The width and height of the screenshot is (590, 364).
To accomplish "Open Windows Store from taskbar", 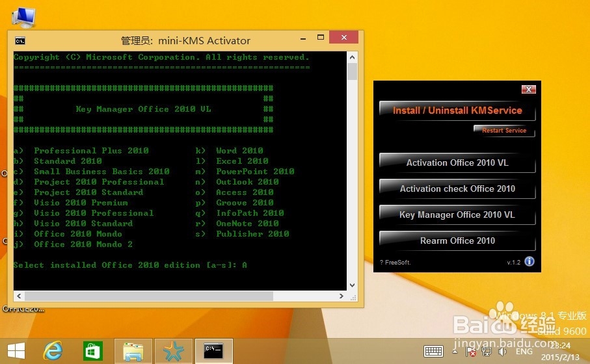I will [92, 351].
